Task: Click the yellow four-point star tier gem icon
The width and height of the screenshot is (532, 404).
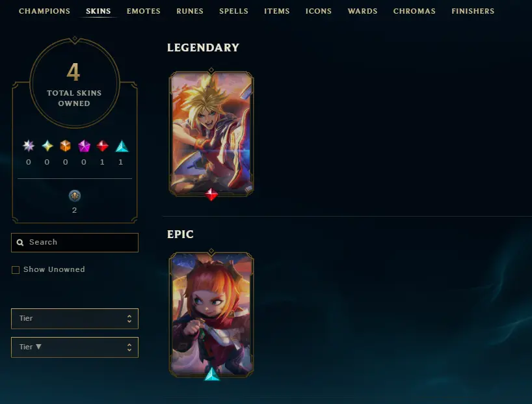Action: point(47,146)
